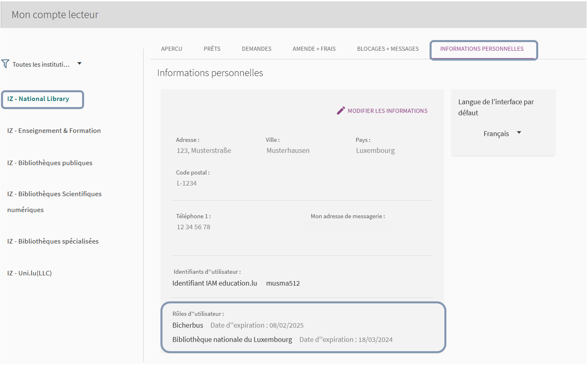Select the DEMANDES tab

coord(256,48)
